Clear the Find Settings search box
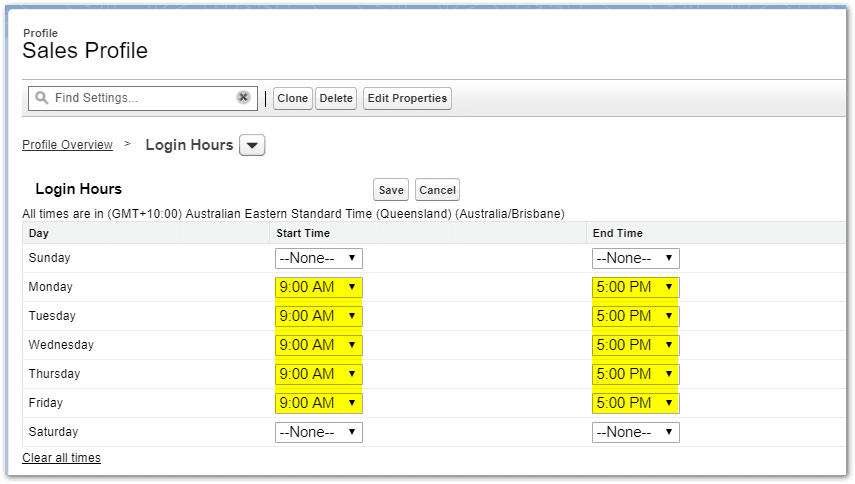Viewport: 855px width, 484px height. pyautogui.click(x=243, y=98)
